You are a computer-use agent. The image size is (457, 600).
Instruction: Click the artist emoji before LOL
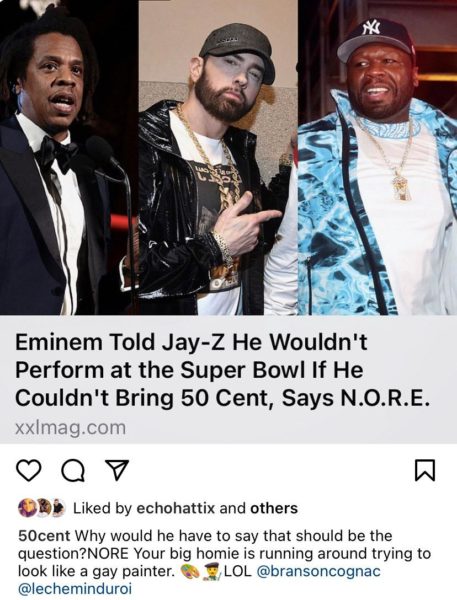pyautogui.click(x=212, y=571)
